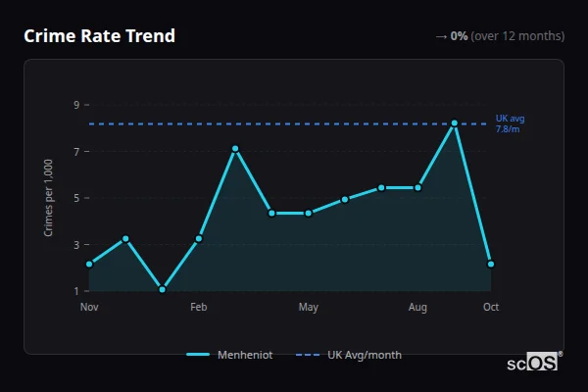This screenshot has width=588, height=392.
Task: Select the Aug data point on the line
Action: [x=417, y=187]
